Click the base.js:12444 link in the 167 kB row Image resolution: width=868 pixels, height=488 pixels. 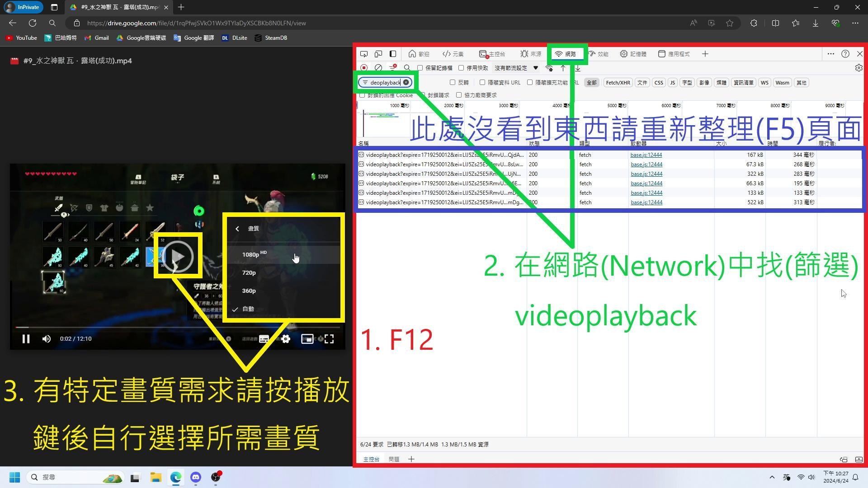646,155
